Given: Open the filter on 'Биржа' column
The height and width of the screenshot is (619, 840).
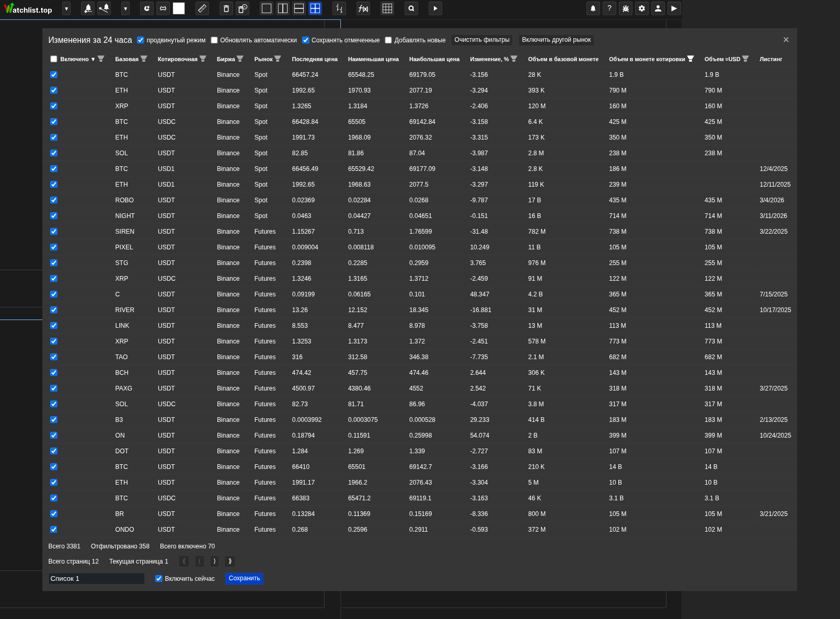Looking at the screenshot, I should coord(240,59).
